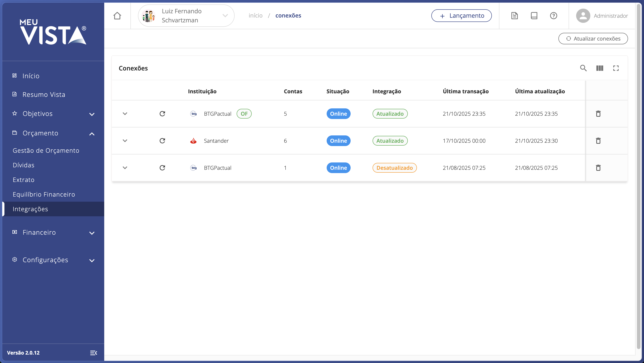
Task: Refresh the Santander connection
Action: [x=162, y=141]
